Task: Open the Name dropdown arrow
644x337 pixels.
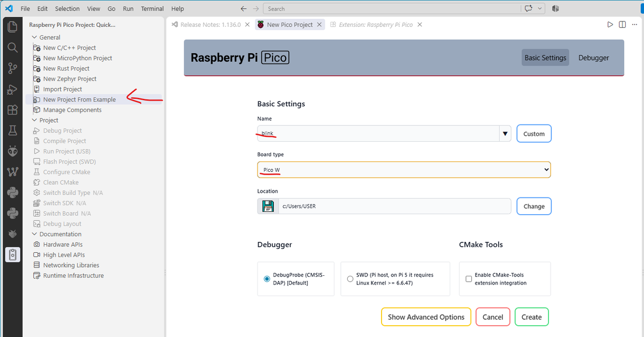Action: (505, 134)
